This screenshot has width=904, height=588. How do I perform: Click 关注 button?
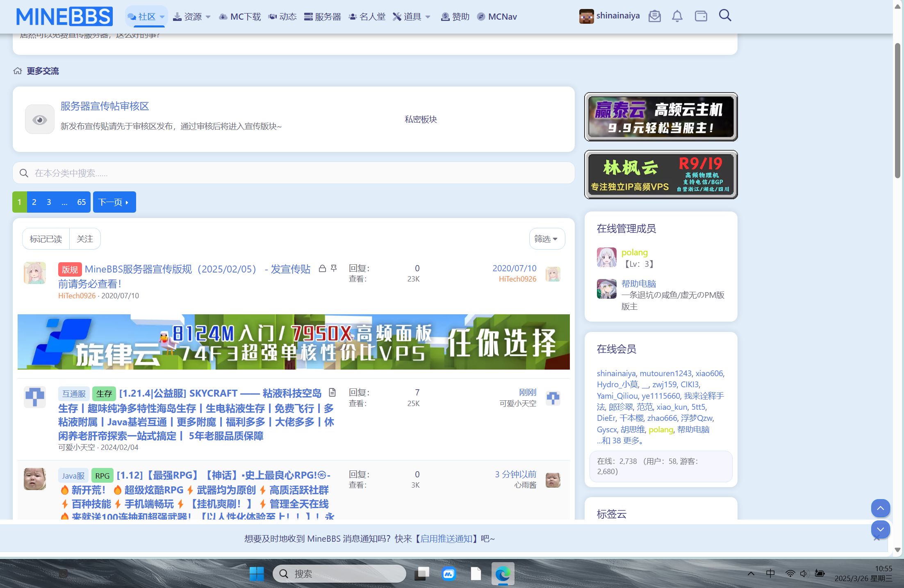point(85,239)
